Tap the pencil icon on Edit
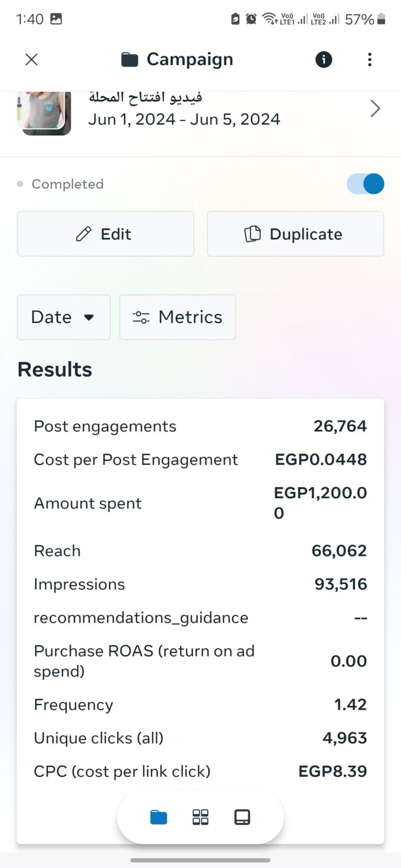The width and height of the screenshot is (401, 868). tap(84, 234)
